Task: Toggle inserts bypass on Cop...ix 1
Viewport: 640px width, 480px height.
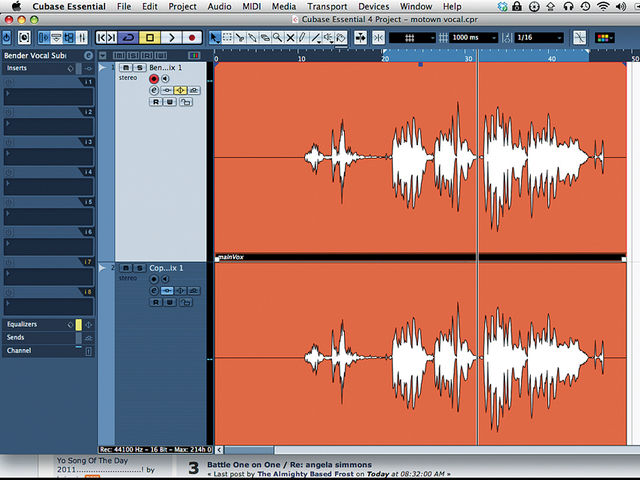Action: [167, 291]
